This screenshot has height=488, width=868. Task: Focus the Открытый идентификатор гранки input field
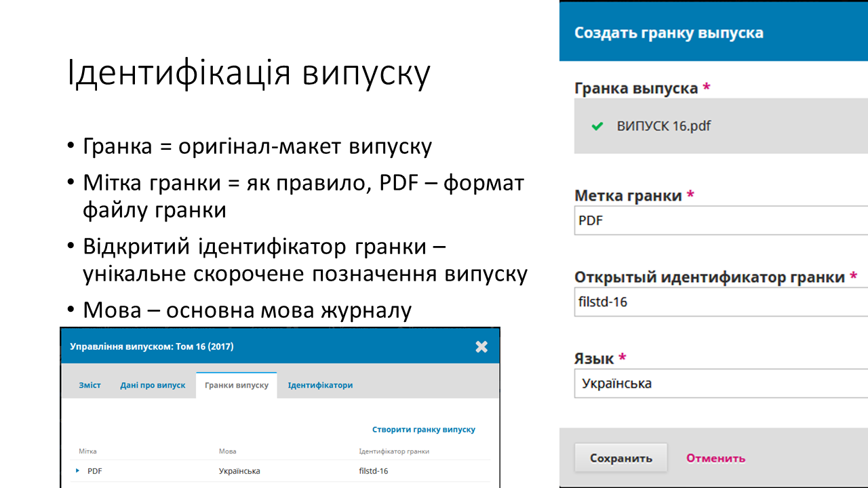pos(720,302)
